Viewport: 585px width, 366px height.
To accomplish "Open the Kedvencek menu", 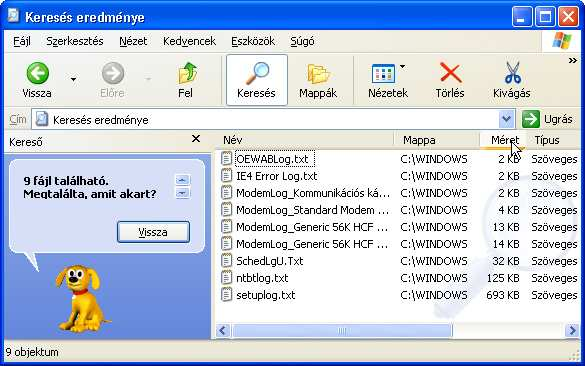I will [189, 41].
